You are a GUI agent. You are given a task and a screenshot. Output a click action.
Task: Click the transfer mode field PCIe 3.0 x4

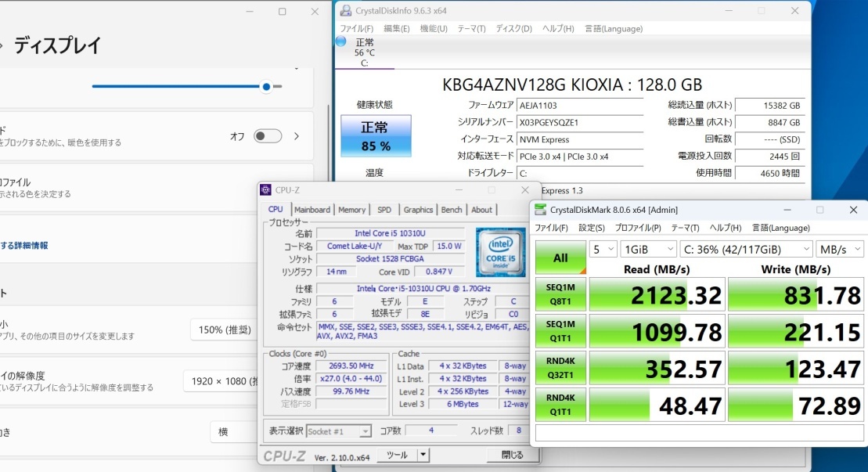coord(579,157)
